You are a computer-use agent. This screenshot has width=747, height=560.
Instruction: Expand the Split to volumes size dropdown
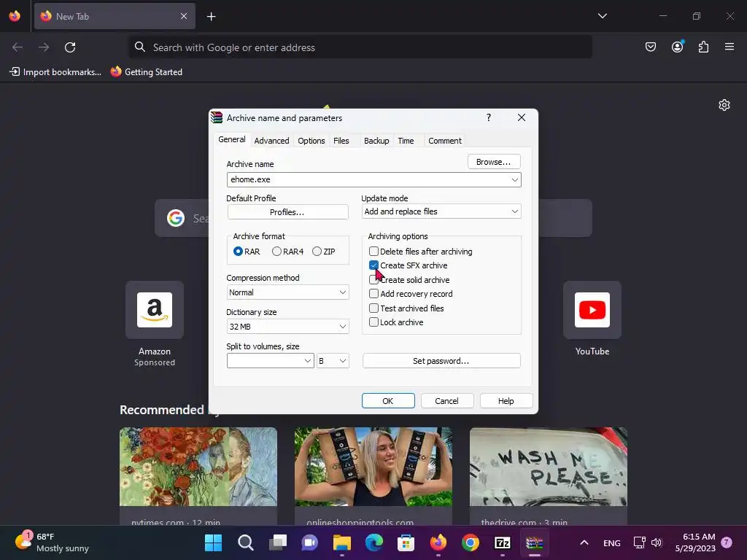coord(308,361)
